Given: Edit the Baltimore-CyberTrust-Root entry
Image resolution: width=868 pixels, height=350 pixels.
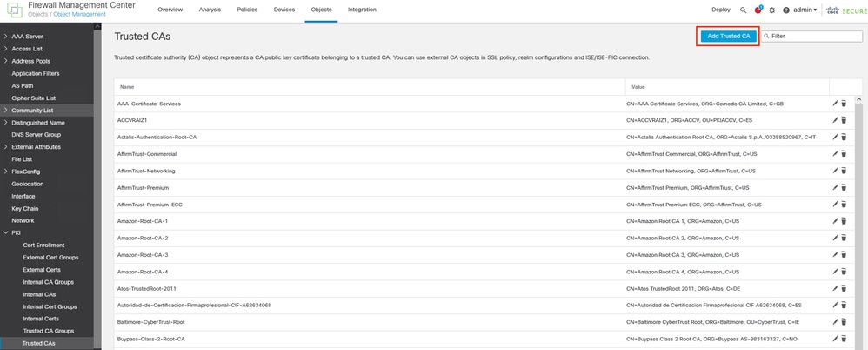Looking at the screenshot, I should click(835, 321).
